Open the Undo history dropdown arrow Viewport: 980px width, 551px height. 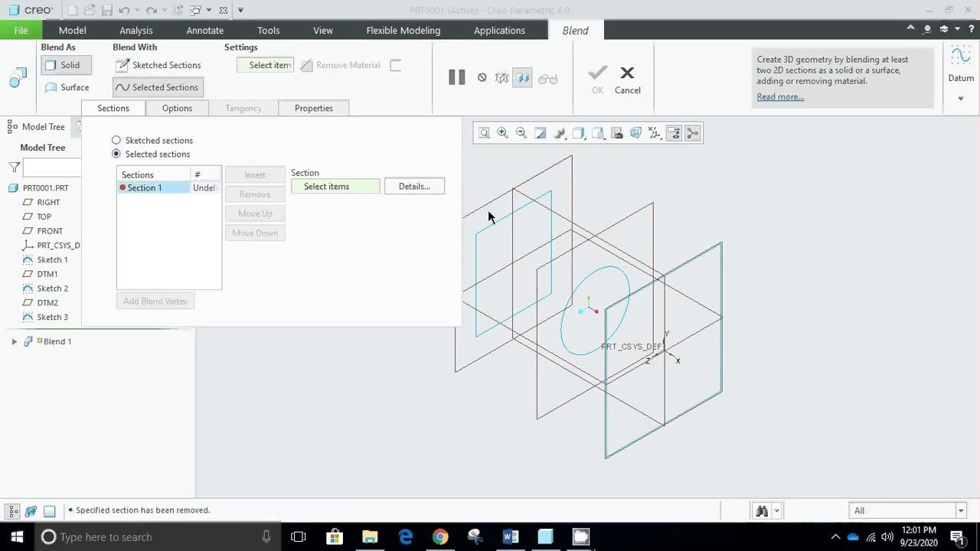pyautogui.click(x=136, y=10)
